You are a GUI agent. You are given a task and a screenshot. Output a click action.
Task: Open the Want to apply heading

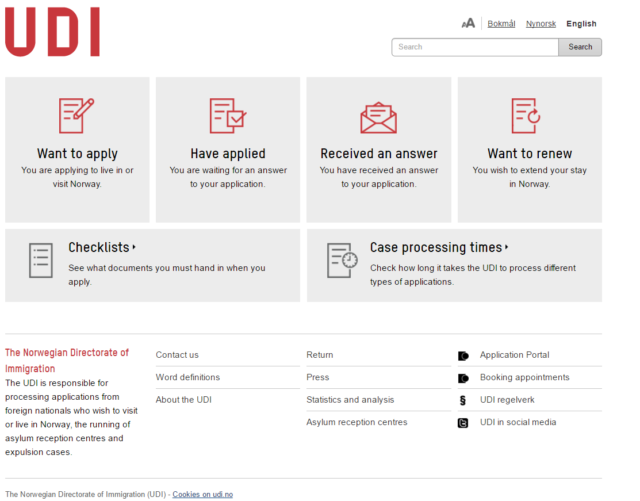(x=77, y=154)
